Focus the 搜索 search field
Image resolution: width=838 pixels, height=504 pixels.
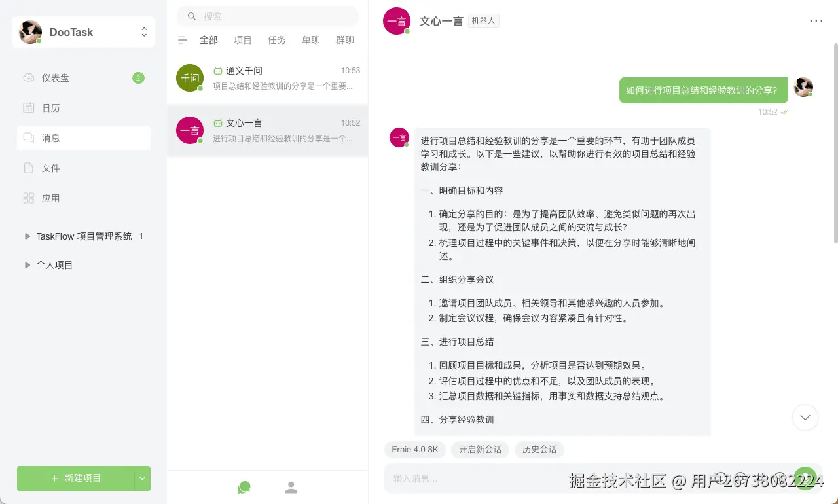point(268,16)
